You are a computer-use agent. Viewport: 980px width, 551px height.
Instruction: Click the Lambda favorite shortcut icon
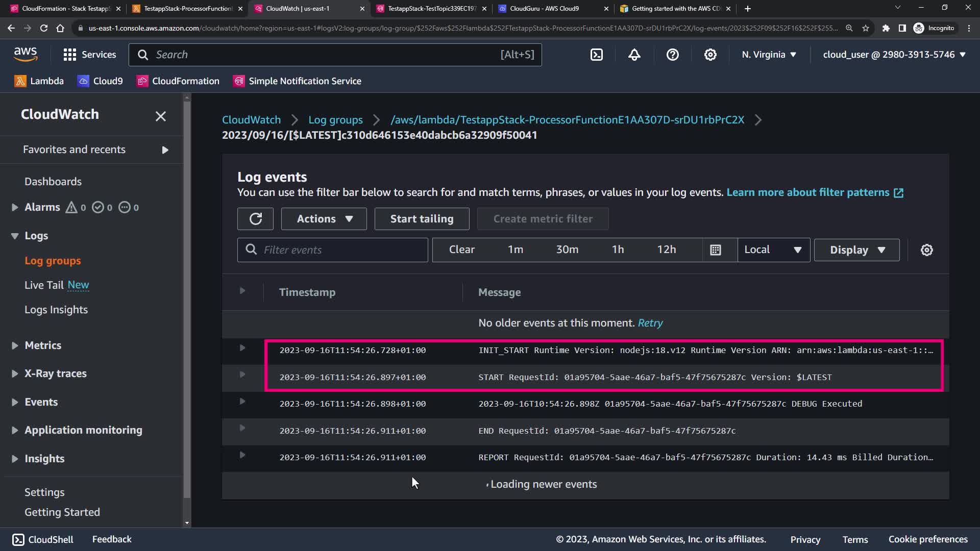[20, 81]
